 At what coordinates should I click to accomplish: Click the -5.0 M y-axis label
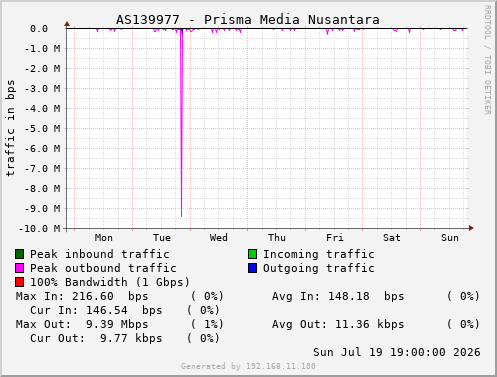(x=43, y=129)
